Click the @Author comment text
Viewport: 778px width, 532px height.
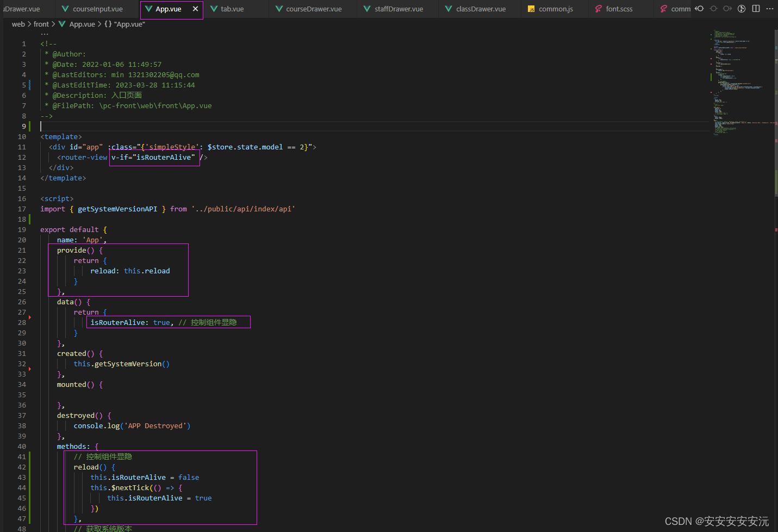point(69,54)
